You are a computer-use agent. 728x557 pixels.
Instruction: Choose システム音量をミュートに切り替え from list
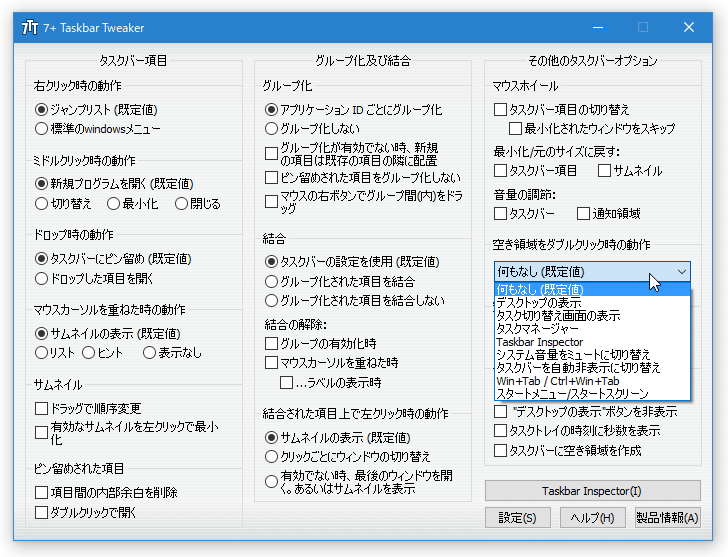click(x=593, y=355)
